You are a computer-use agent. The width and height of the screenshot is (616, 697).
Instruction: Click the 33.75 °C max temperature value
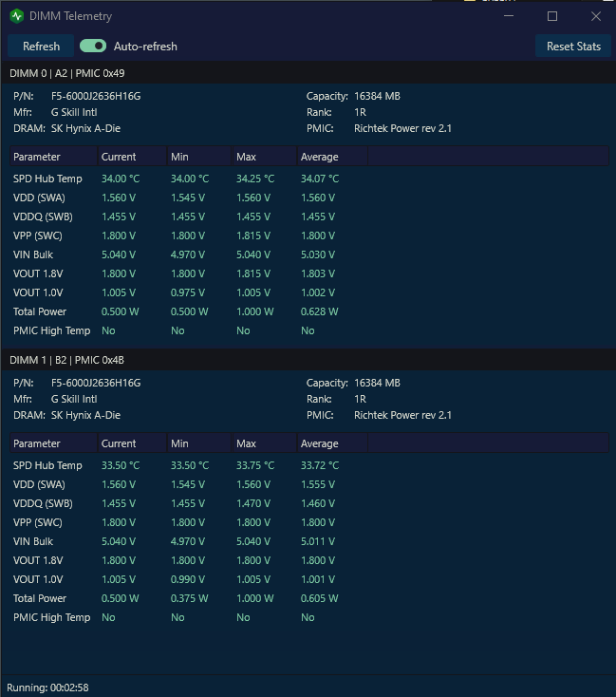coord(255,465)
